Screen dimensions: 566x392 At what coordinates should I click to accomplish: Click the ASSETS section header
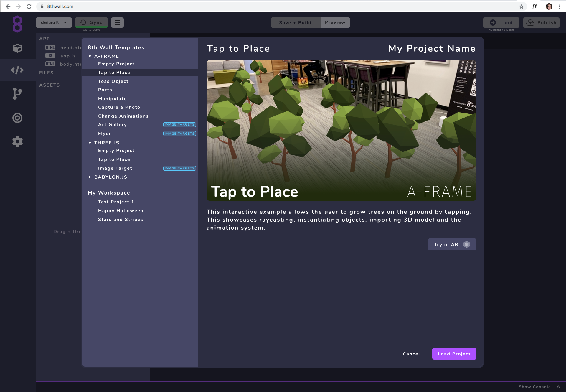(49, 85)
